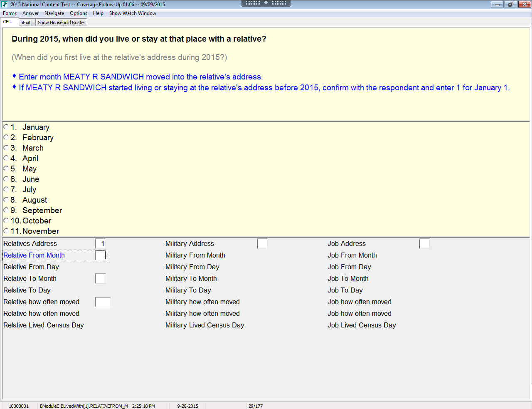
Task: Focus the Relative From Month input box
Action: 101,255
